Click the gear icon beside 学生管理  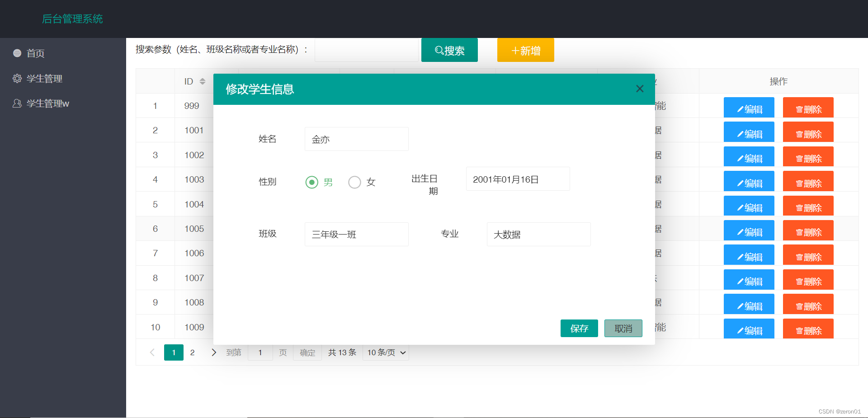pos(17,78)
